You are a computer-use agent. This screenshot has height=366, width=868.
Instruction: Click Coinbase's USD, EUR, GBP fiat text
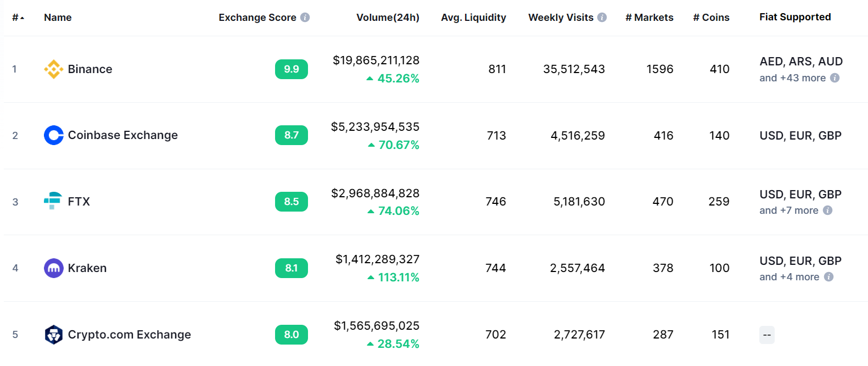click(800, 136)
